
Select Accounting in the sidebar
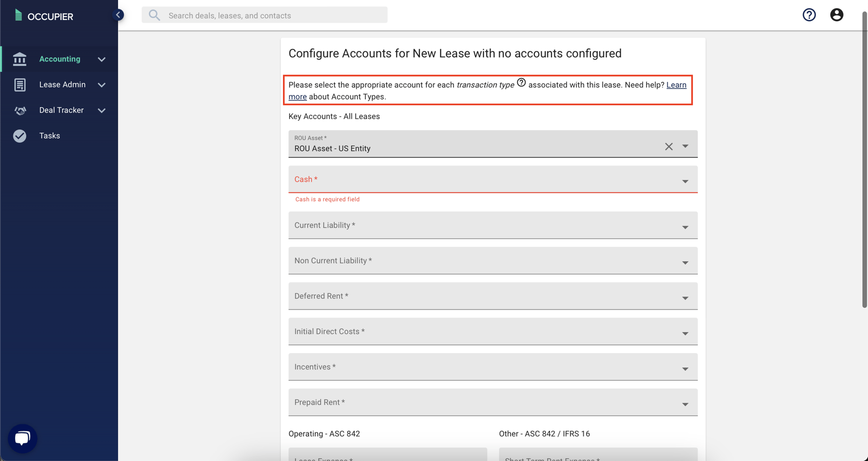[60, 59]
